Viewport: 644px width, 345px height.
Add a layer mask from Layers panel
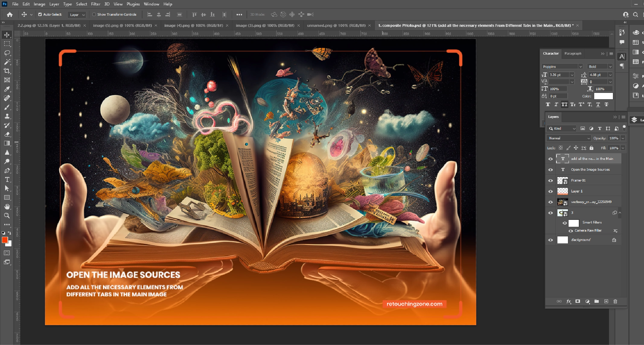pos(578,301)
